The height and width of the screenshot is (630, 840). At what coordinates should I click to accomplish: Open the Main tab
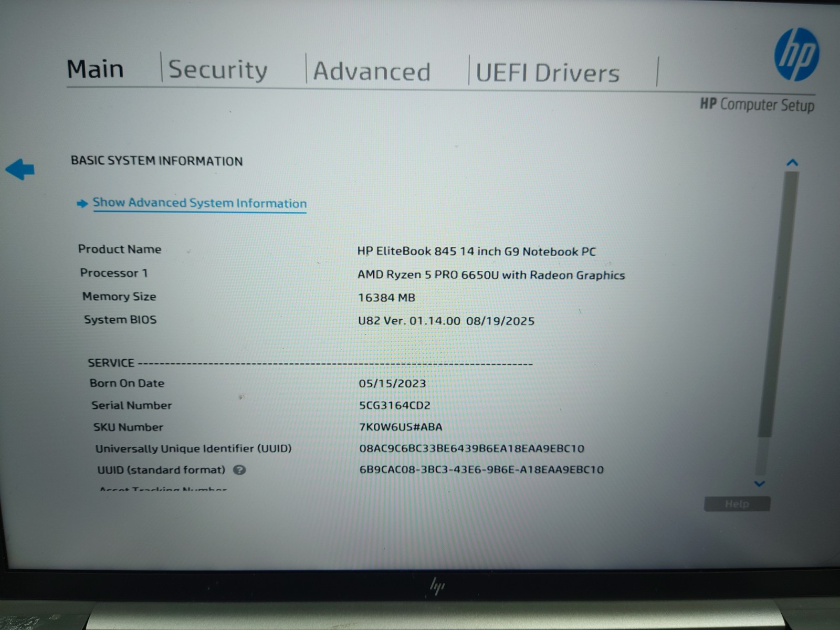pos(95,69)
